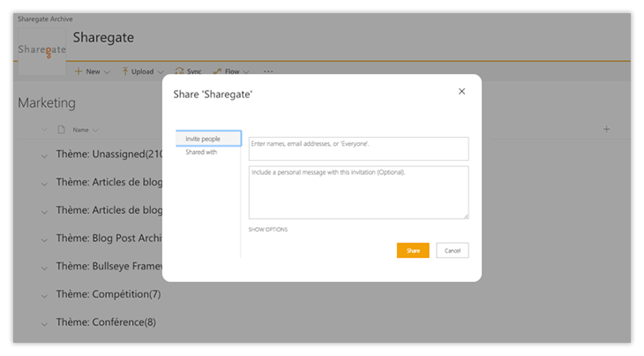Click the Sharegate Archive breadcrumb
The width and height of the screenshot is (644, 356).
[x=45, y=19]
